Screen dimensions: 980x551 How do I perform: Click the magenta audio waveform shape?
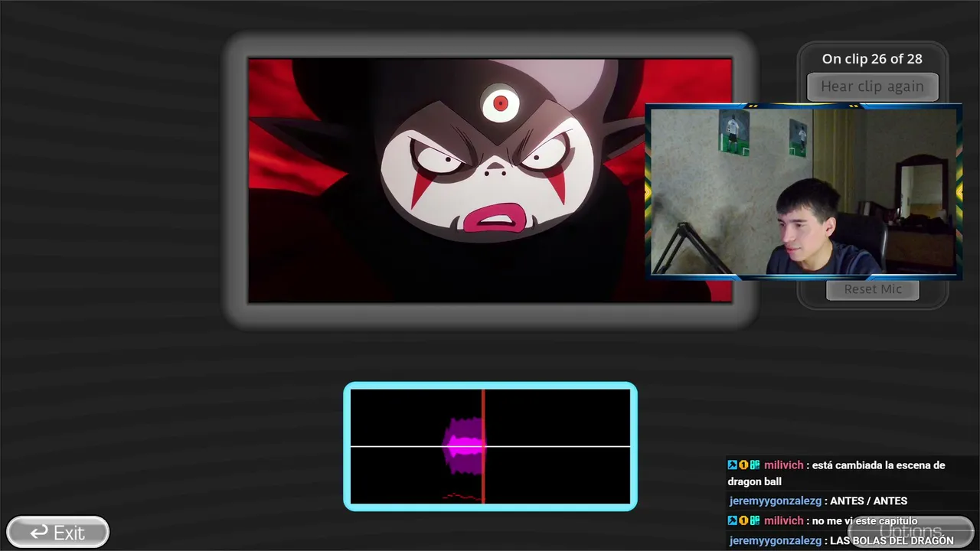(463, 445)
